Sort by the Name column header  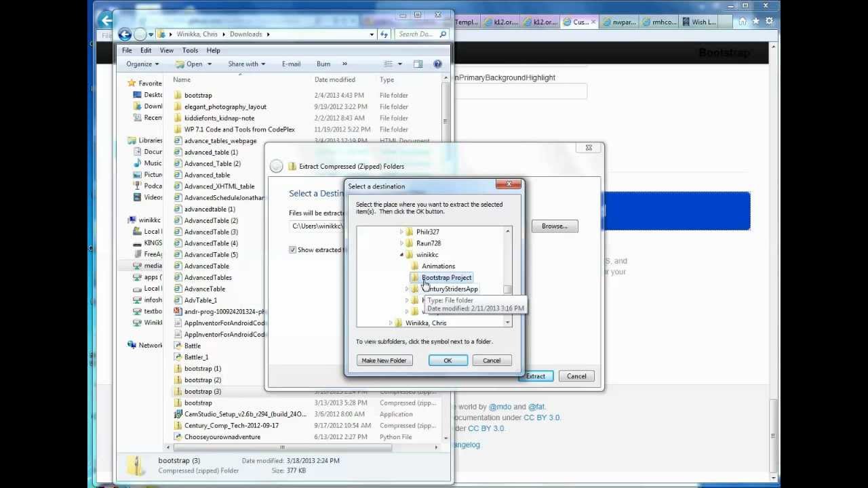[182, 80]
